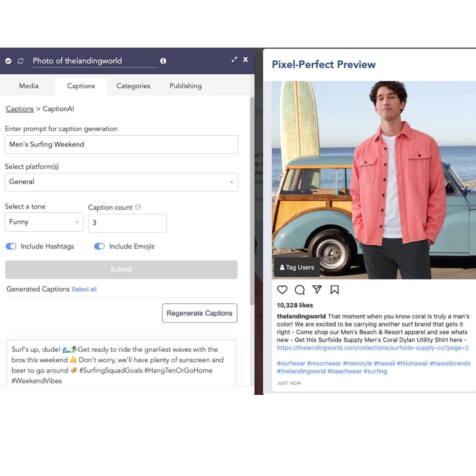Open the Select platform(s) dropdown

tap(121, 182)
